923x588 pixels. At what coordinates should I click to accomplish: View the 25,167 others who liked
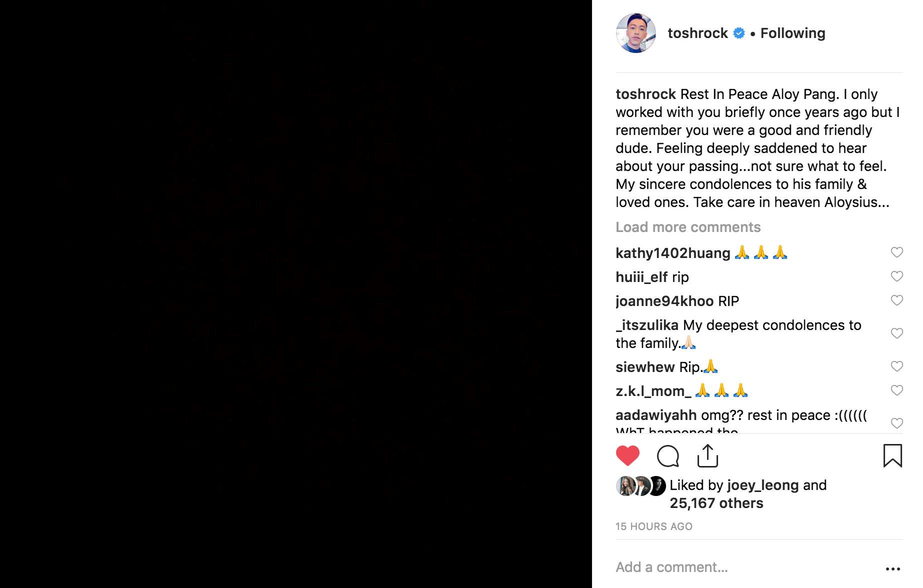(716, 503)
